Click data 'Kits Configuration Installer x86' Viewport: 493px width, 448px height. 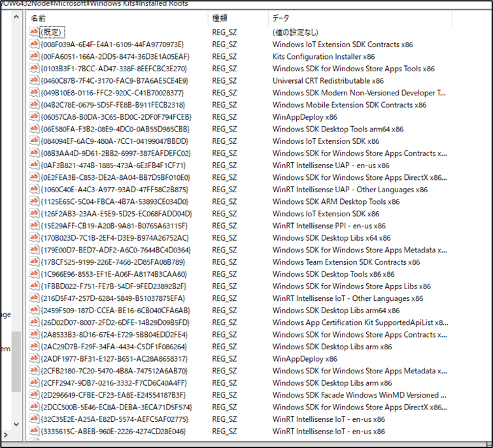(324, 57)
